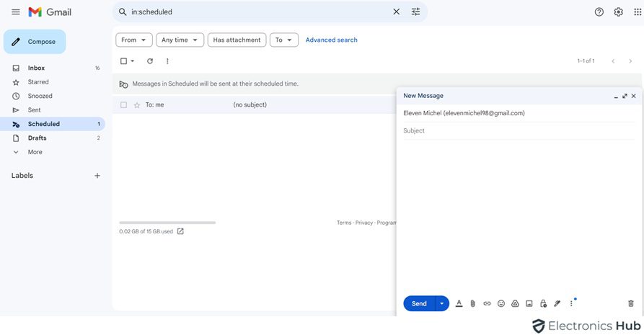This screenshot has width=644, height=335.
Task: Refresh the scheduled message list
Action: 150,61
